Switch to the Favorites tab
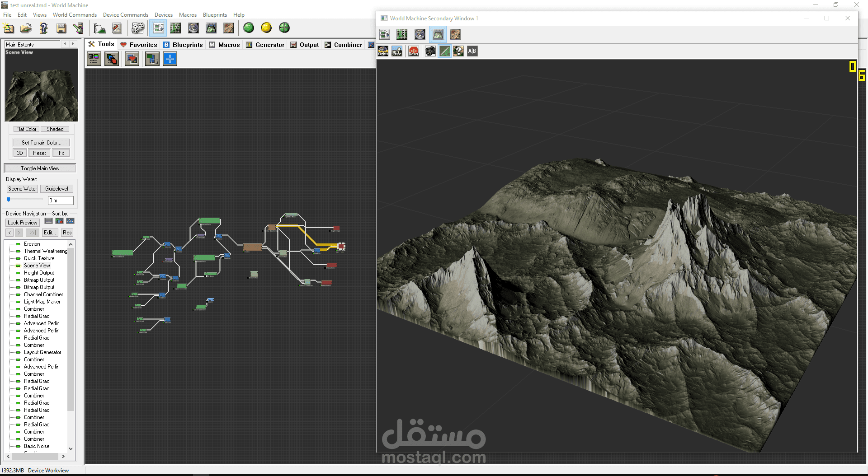The width and height of the screenshot is (868, 476). click(138, 45)
